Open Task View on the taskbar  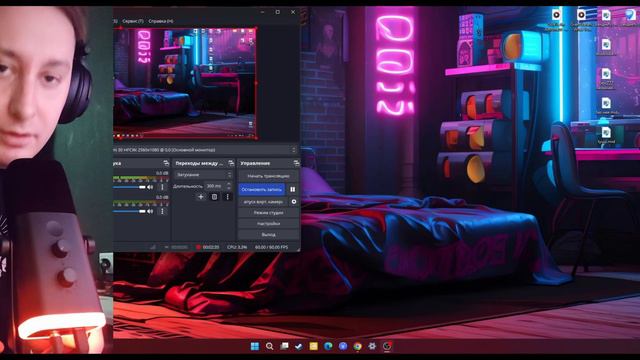(284, 346)
